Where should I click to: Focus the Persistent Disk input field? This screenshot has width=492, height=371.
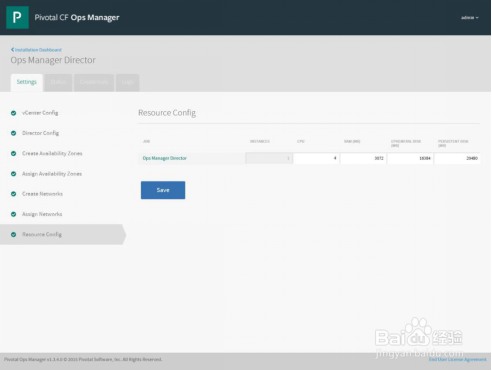point(457,158)
